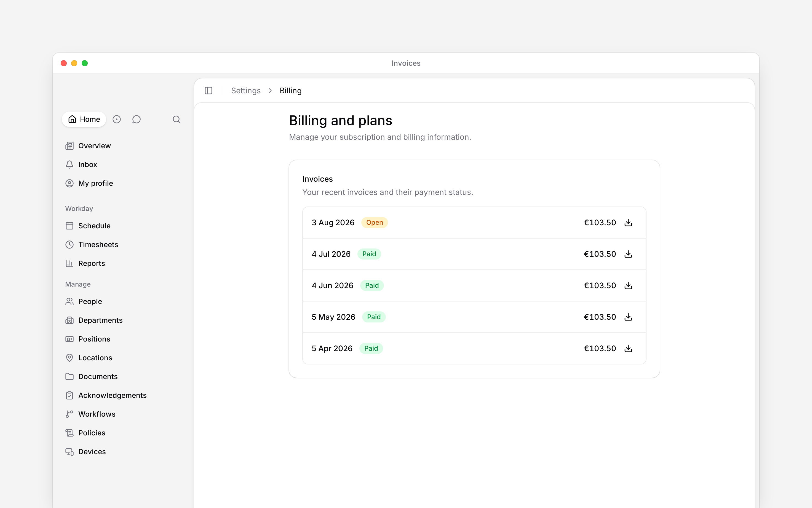This screenshot has width=812, height=508.
Task: Open Documents in sidebar
Action: click(124, 377)
